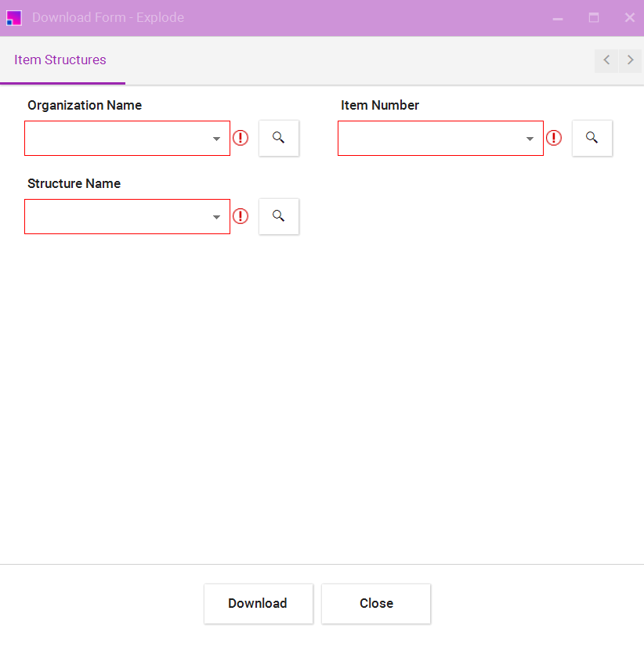644x654 pixels.
Task: Click the red error icon for Organization Name
Action: point(241,138)
